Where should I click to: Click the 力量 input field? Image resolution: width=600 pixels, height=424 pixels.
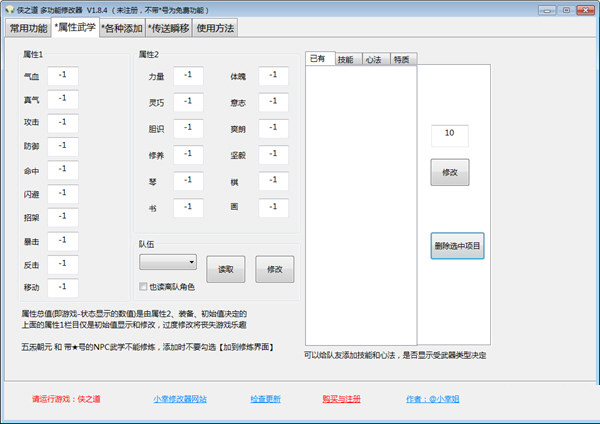click(188, 76)
